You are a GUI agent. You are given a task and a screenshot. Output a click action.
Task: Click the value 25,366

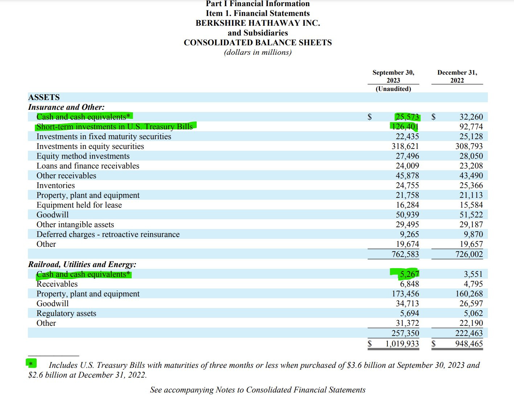471,185
